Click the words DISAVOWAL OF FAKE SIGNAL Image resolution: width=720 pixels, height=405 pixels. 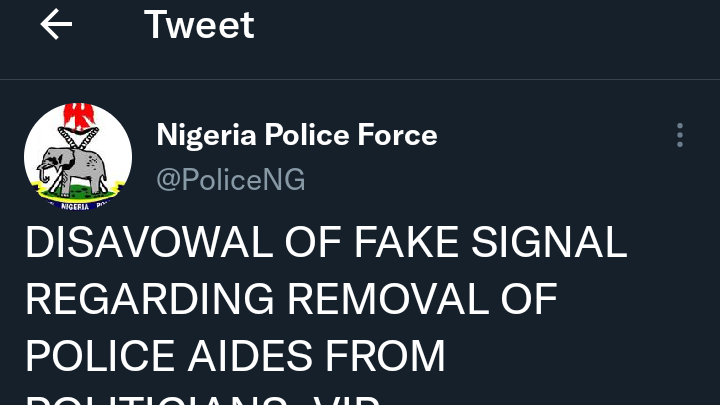click(326, 242)
